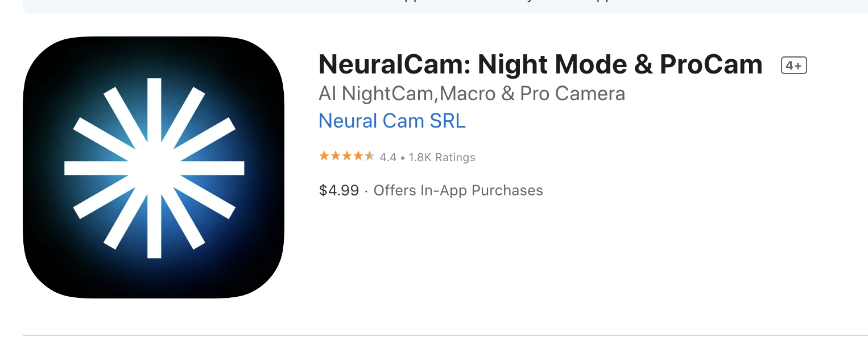868x352 pixels.
Task: Click the second orange rating star
Action: pos(335,156)
